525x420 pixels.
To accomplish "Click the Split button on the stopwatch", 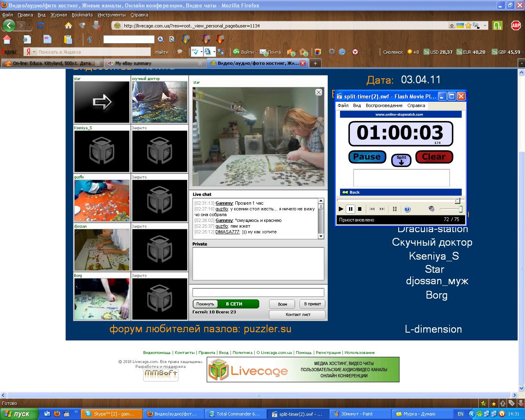I will click(401, 160).
